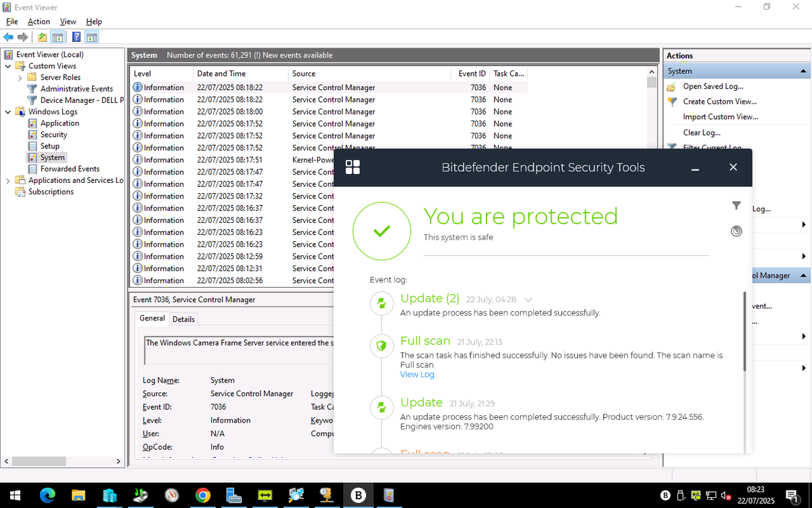Click the Update (2) event log icon
Image resolution: width=812 pixels, height=508 pixels.
coord(382,303)
